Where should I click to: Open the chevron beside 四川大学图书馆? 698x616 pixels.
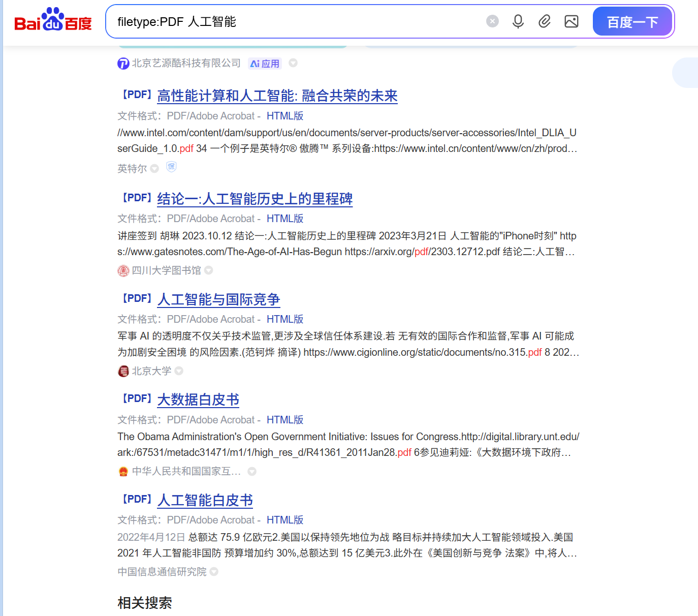(x=208, y=271)
